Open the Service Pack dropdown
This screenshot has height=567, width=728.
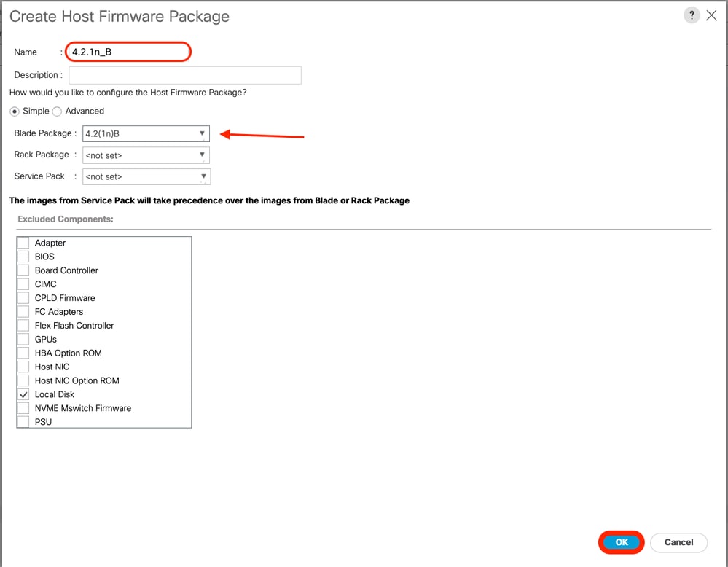point(146,176)
